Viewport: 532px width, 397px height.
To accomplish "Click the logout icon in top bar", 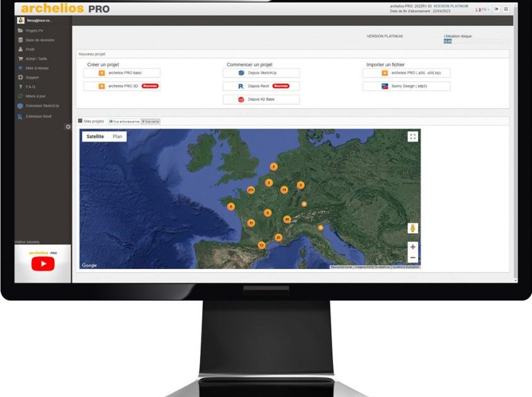I will (496, 9).
